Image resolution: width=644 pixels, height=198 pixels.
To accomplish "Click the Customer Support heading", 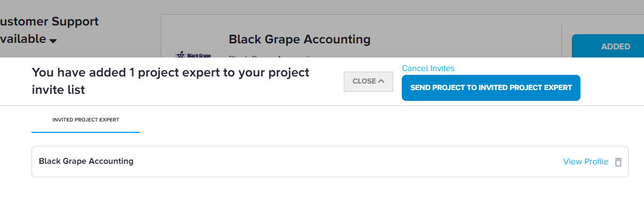I will point(49,21).
